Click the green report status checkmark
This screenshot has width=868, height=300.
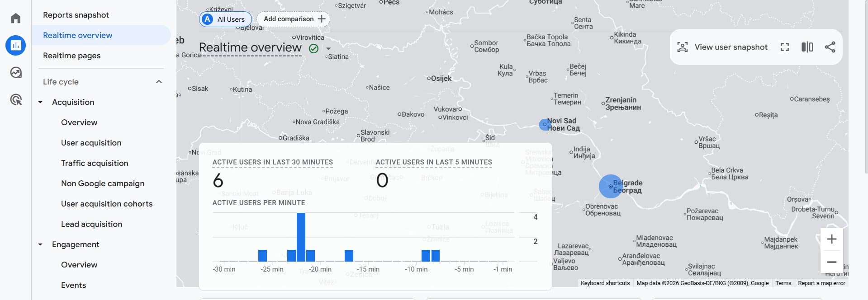(x=313, y=48)
